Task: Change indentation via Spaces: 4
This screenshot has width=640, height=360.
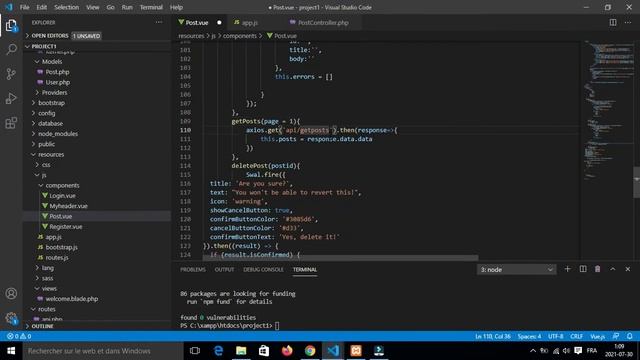Action: tap(529, 336)
